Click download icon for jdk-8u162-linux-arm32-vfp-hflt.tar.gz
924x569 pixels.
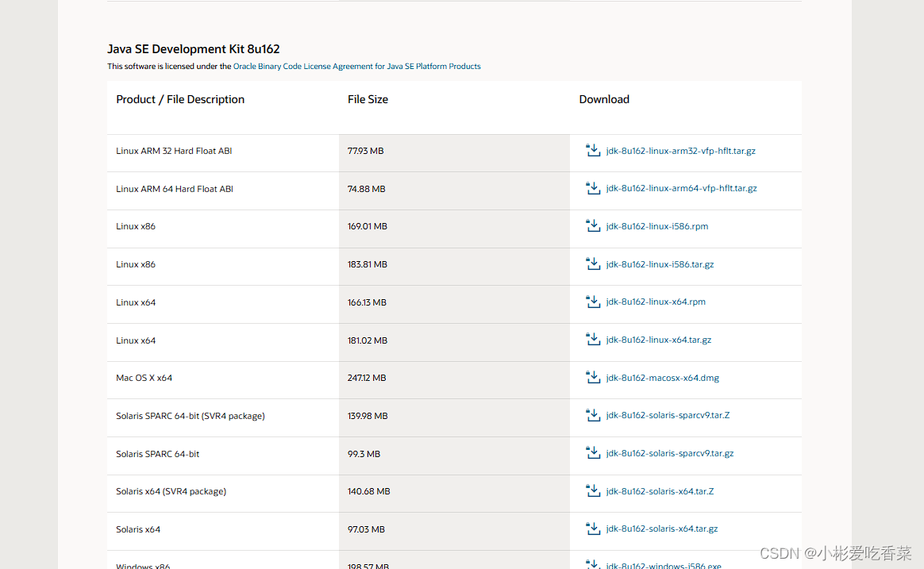pos(593,150)
